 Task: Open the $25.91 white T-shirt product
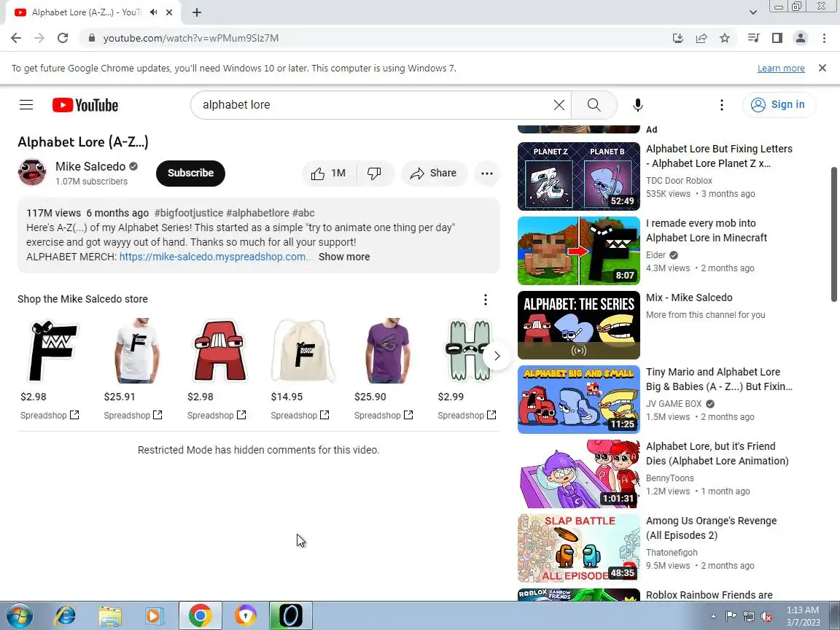(x=136, y=351)
